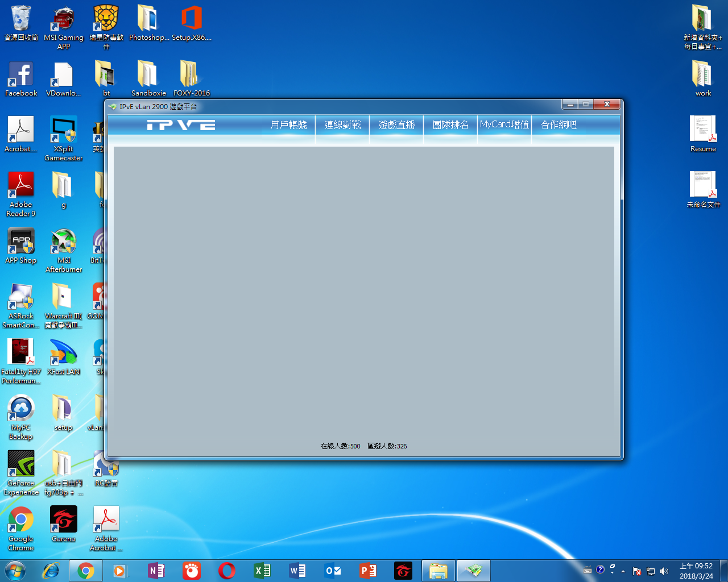The width and height of the screenshot is (728, 582).
Task: Open Google Chrome from the taskbar
Action: click(86, 571)
